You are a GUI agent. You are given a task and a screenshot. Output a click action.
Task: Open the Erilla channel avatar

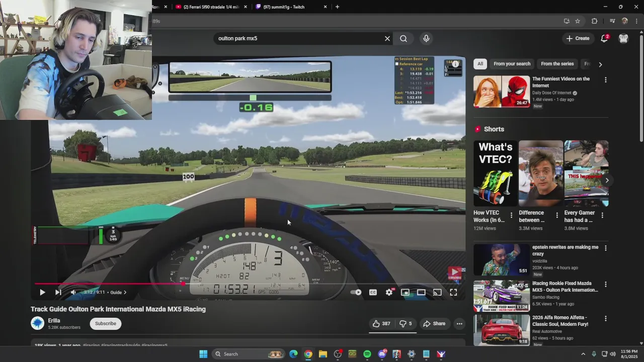coord(38,323)
